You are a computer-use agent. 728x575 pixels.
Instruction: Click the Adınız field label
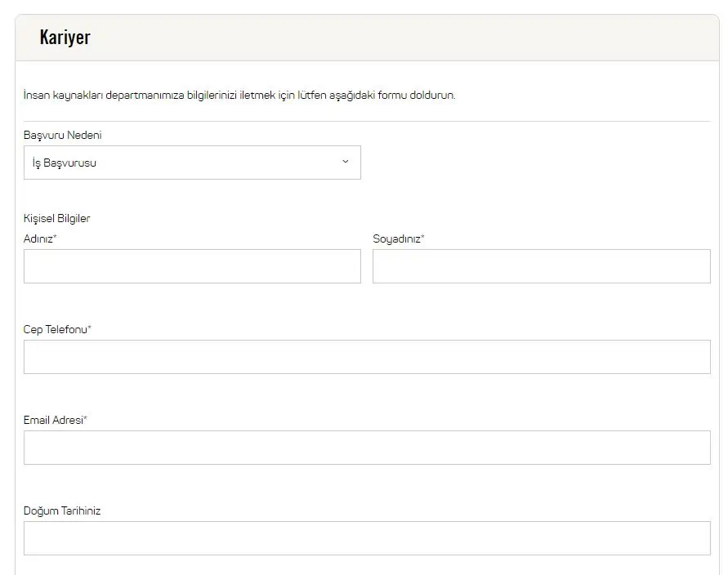coord(38,239)
